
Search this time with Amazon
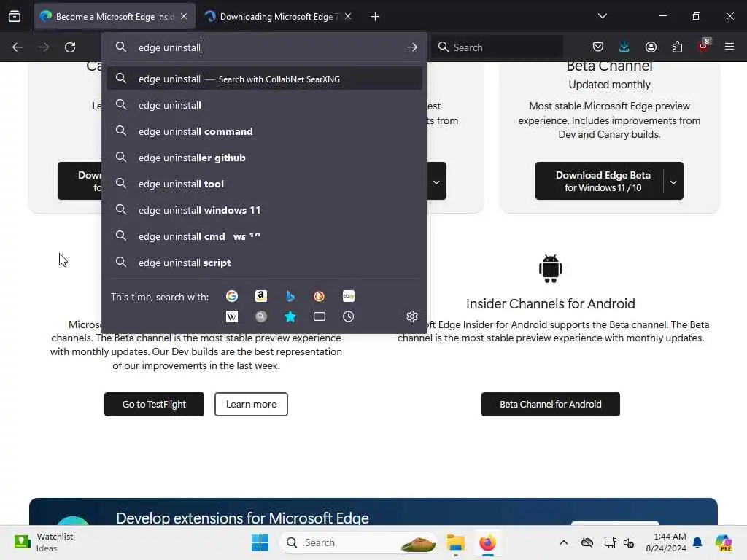[261, 296]
